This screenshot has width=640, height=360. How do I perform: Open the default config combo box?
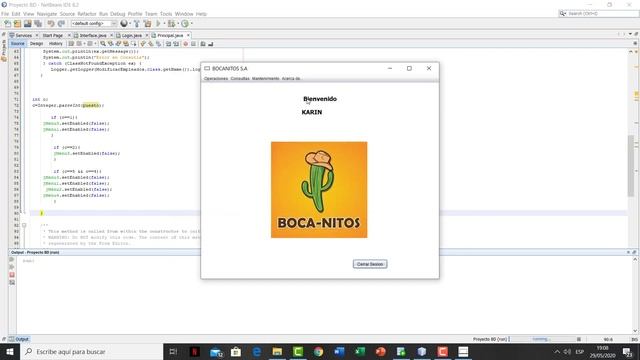click(x=94, y=24)
